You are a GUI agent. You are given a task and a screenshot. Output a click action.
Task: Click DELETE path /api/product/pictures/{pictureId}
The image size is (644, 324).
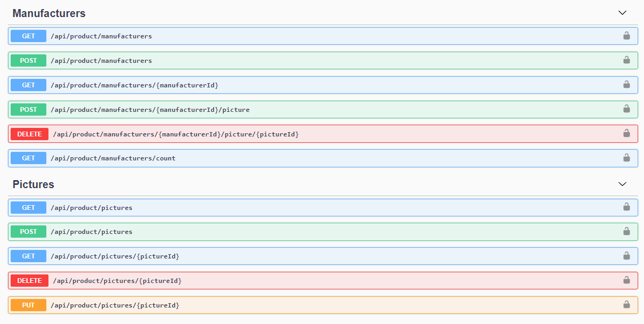pos(117,281)
